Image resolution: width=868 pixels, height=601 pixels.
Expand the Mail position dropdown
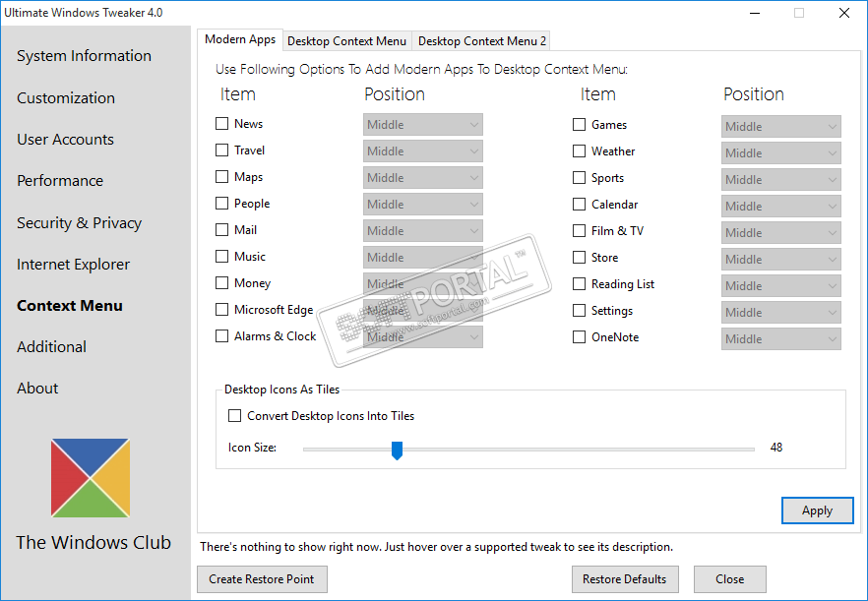[x=423, y=231]
